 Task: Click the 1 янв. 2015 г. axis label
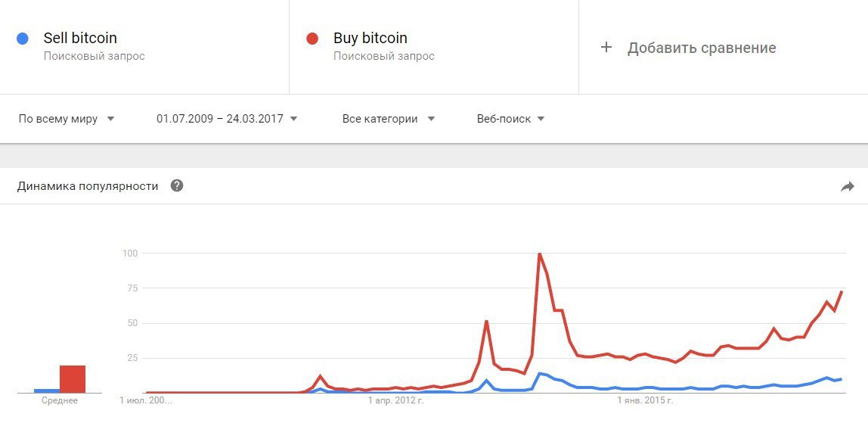646,400
